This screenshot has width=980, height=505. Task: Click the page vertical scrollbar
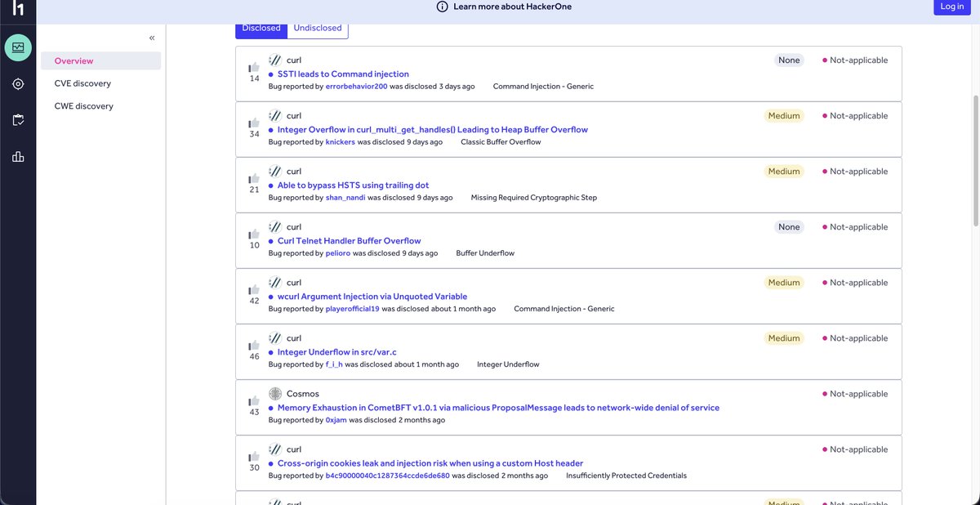975,159
